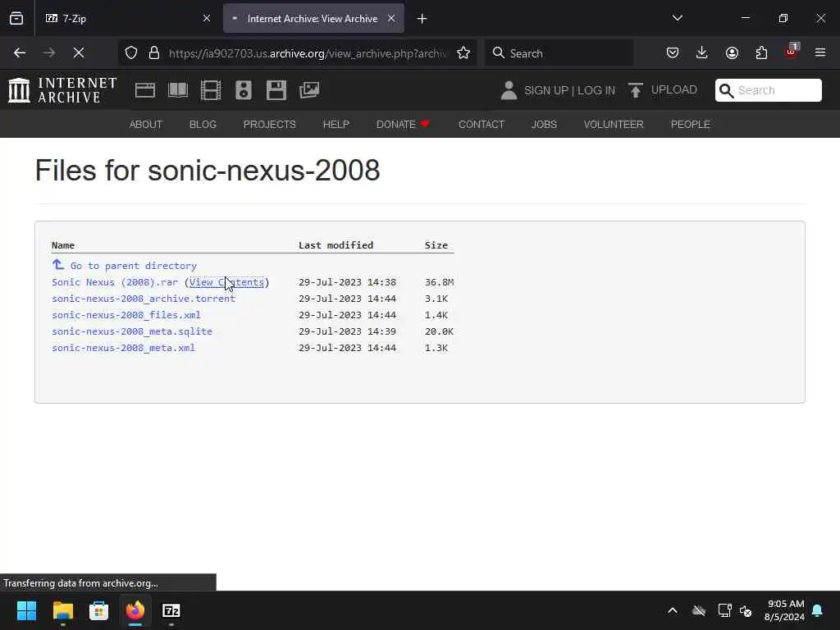Open 7-Zip from the taskbar

(x=171, y=610)
